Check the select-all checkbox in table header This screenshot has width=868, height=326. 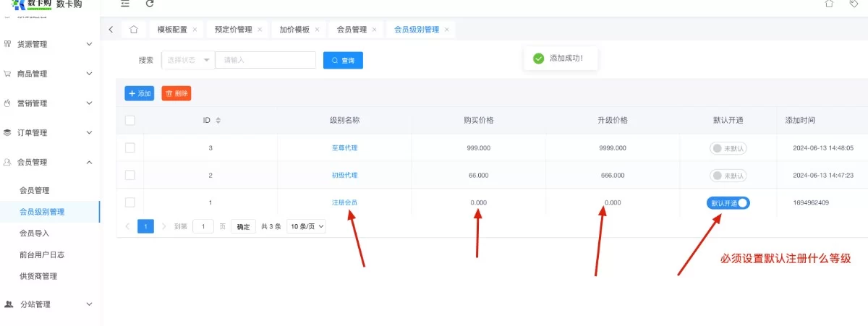(130, 121)
